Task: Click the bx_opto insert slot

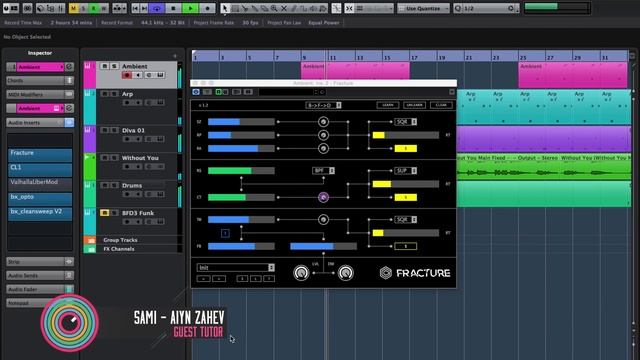Action: click(40, 199)
